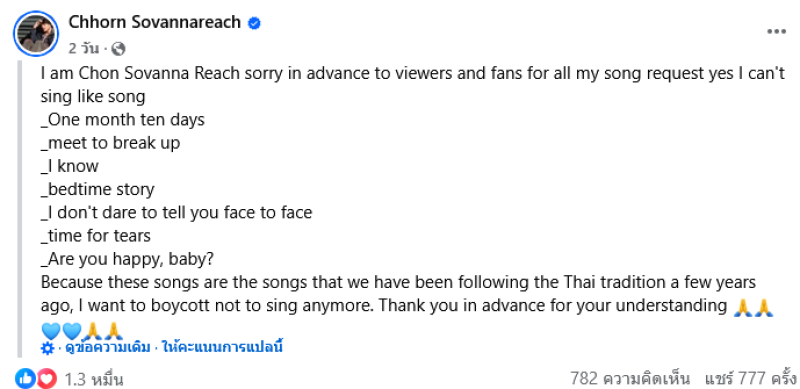
Task: Open Chhorn Sovannareach's profile picture
Action: click(36, 33)
